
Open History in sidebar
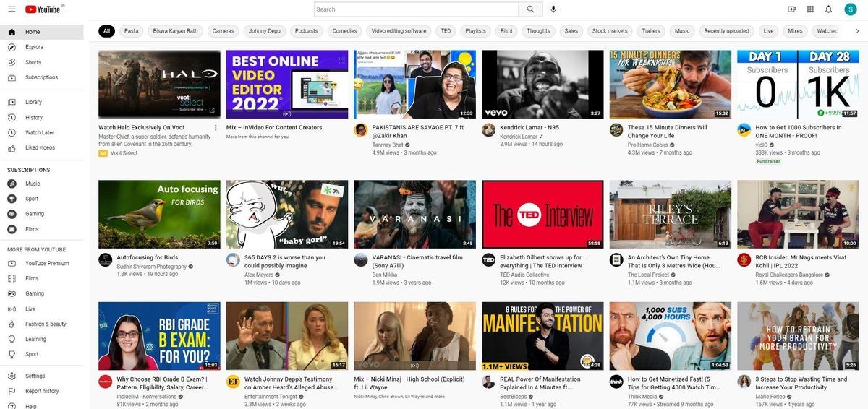coord(42,117)
